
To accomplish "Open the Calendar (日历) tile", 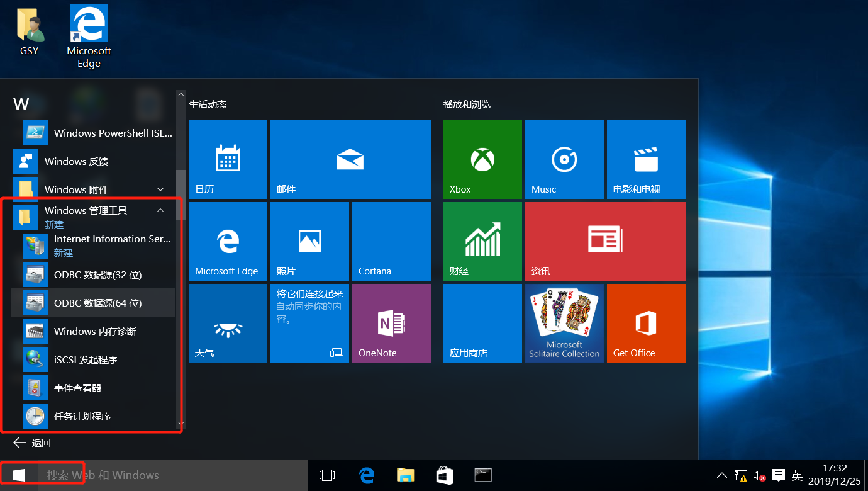I will [x=228, y=159].
